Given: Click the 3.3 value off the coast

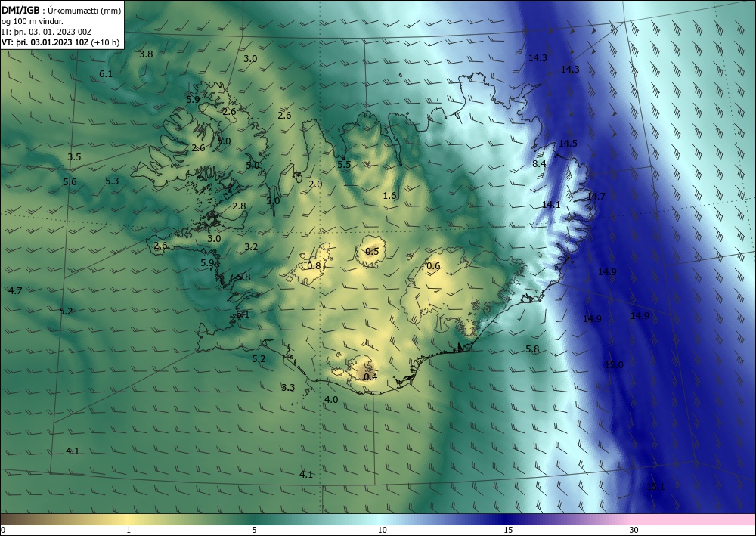Looking at the screenshot, I should coord(288,387).
